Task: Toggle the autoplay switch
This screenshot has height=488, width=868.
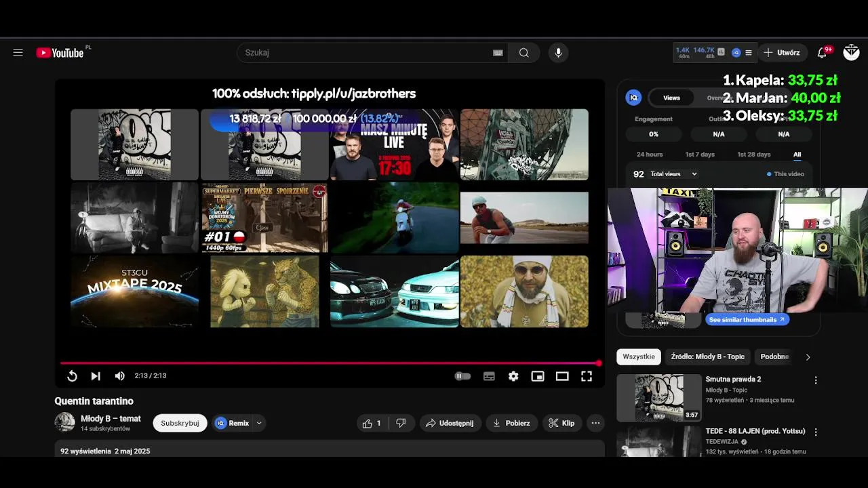Action: [x=462, y=375]
